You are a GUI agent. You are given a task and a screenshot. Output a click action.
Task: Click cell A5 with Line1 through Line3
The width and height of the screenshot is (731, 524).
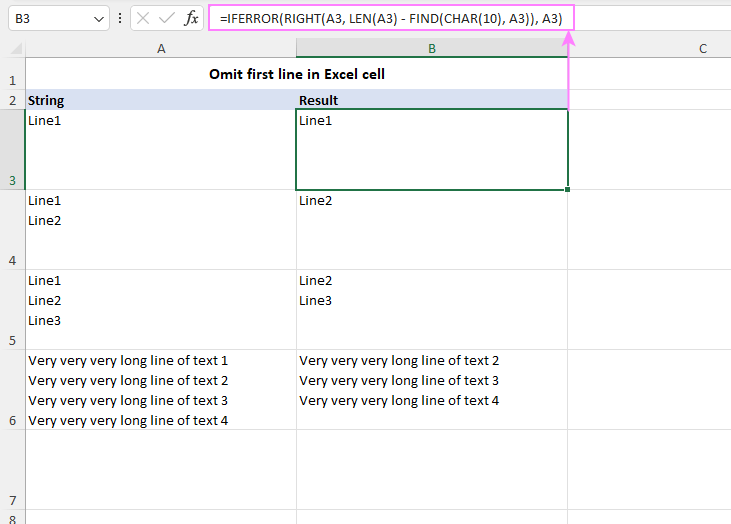pos(161,310)
